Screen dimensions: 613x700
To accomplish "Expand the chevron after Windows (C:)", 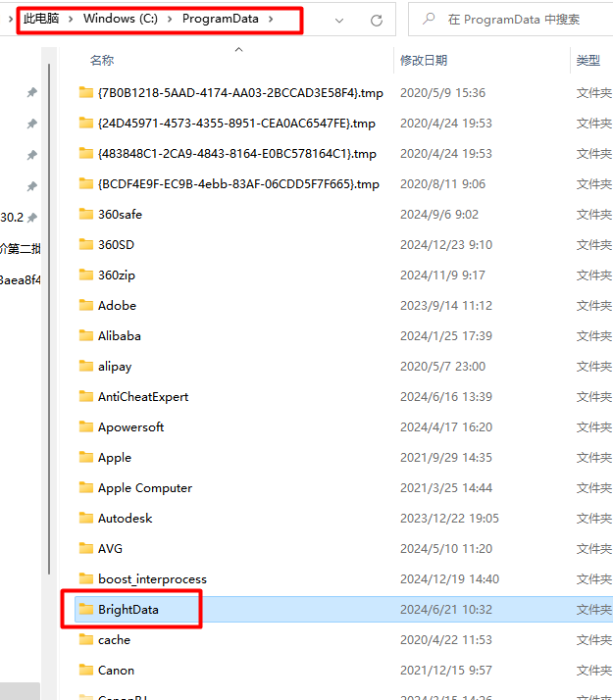I will (x=170, y=20).
